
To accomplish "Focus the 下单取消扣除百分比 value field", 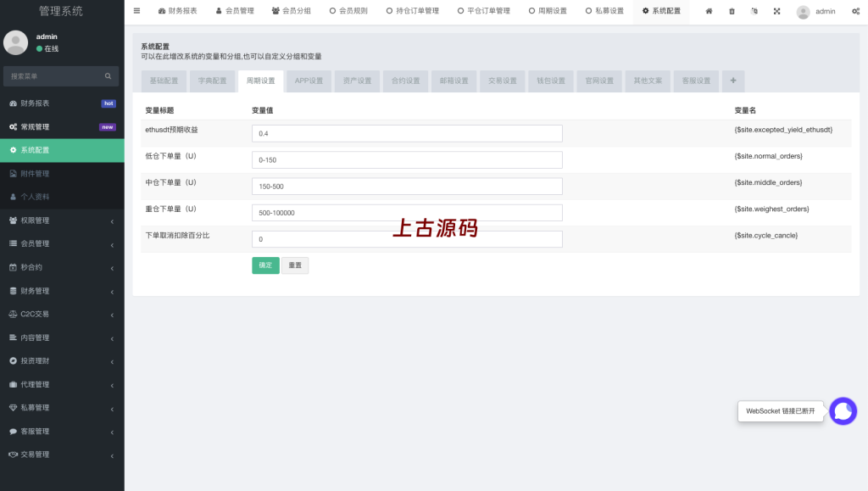I will coord(407,239).
